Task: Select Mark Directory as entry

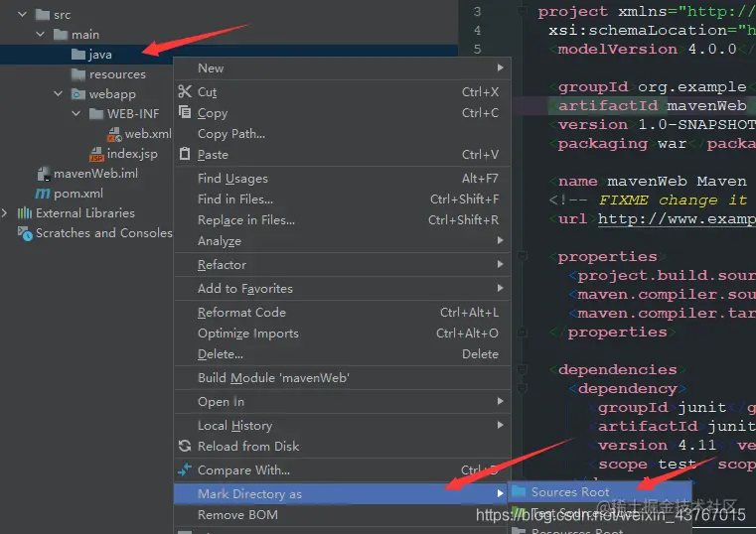Action: pos(340,493)
